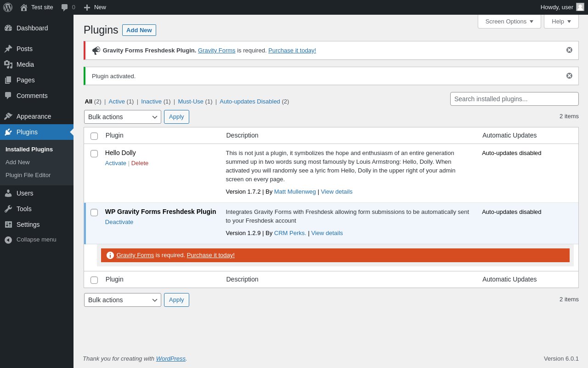This screenshot has width=588, height=368.
Task: Click the Media icon in sidebar
Action: point(8,64)
